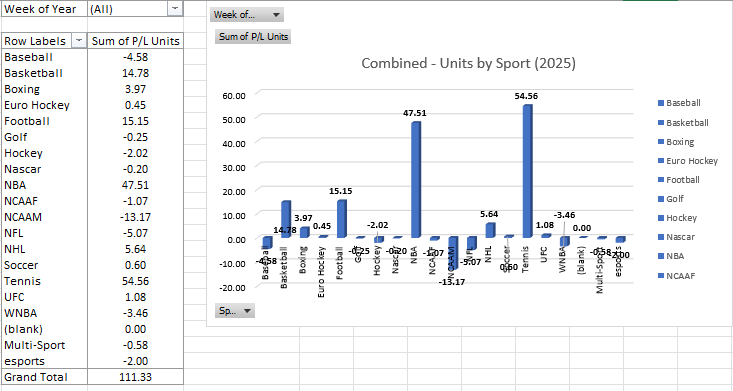The height and width of the screenshot is (391, 733).
Task: Click the Football legend entry
Action: [679, 180]
